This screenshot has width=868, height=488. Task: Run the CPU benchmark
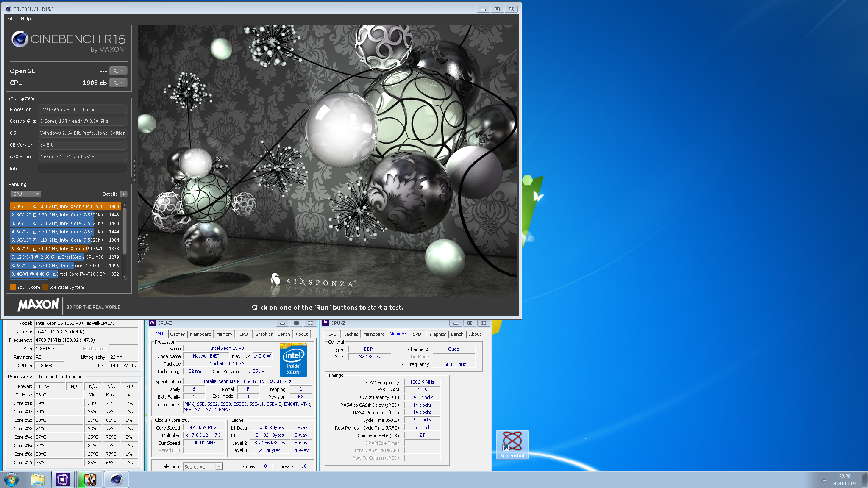click(x=118, y=83)
